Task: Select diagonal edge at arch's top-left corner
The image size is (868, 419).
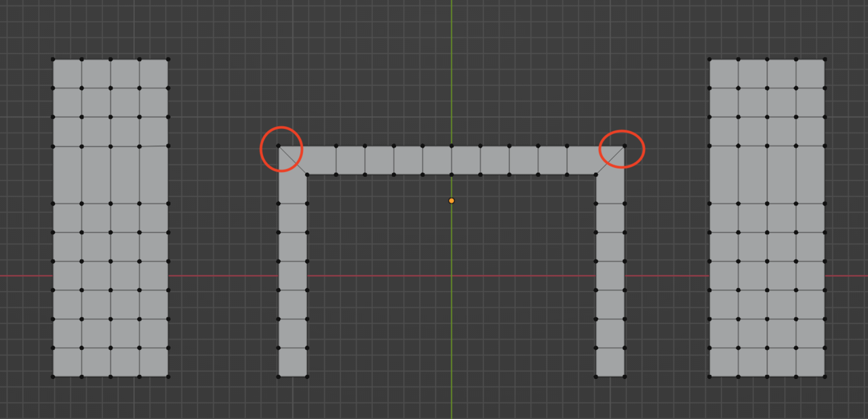Action: (x=293, y=161)
